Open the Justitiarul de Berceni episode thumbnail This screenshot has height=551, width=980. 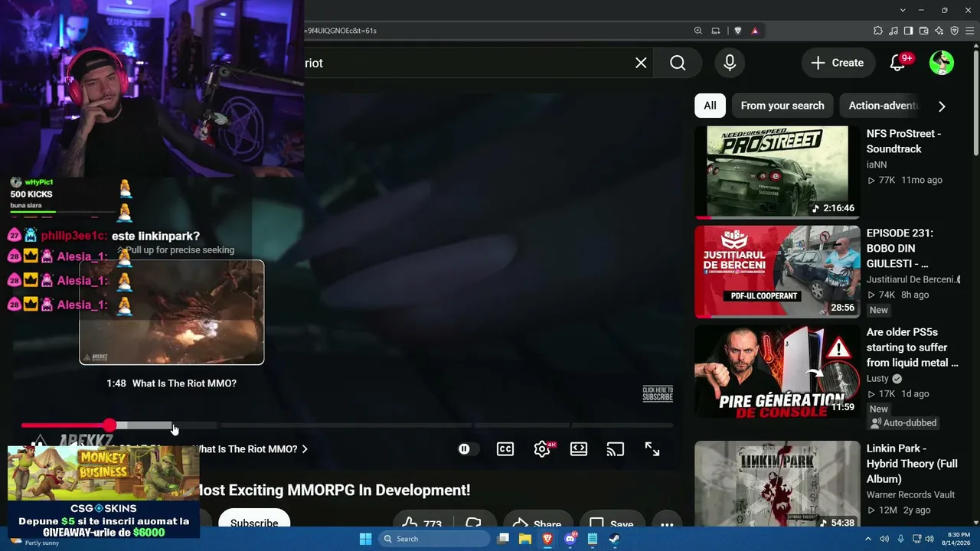(x=776, y=272)
